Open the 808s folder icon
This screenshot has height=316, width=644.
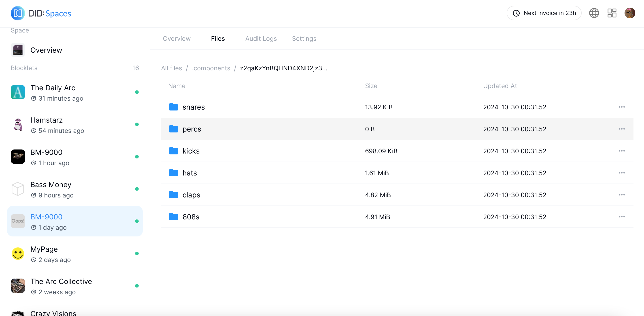pos(173,217)
